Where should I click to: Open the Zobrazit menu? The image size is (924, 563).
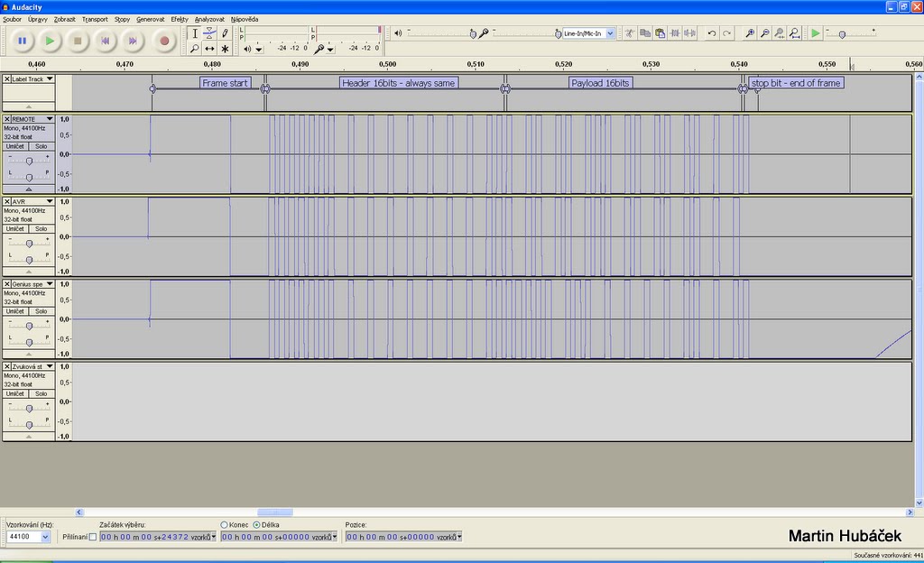64,20
